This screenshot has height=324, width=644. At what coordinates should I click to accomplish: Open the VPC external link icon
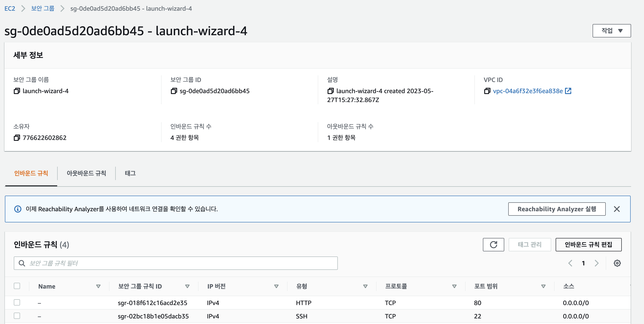(569, 91)
